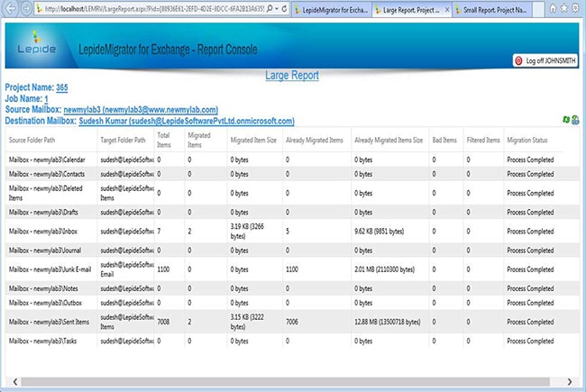Open the browser Home icon

553,9
